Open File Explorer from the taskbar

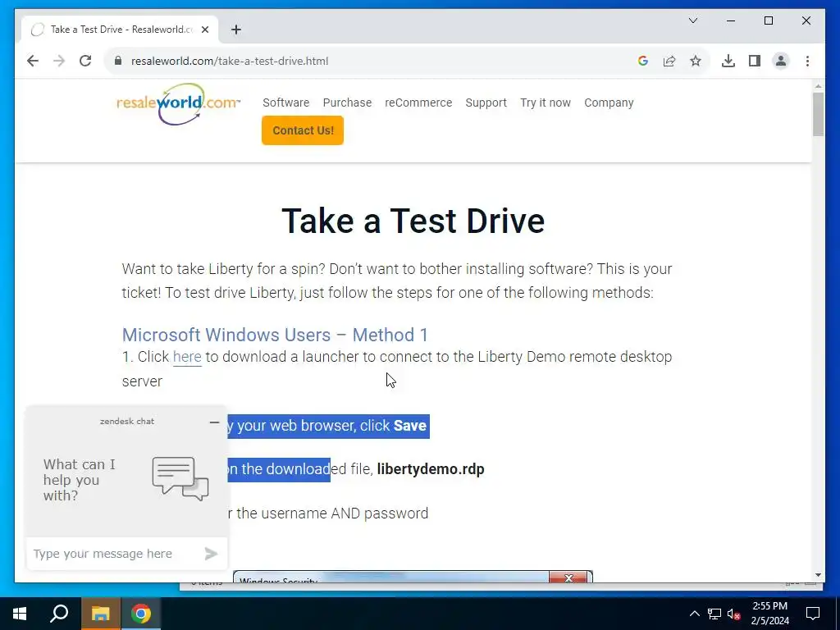100,614
